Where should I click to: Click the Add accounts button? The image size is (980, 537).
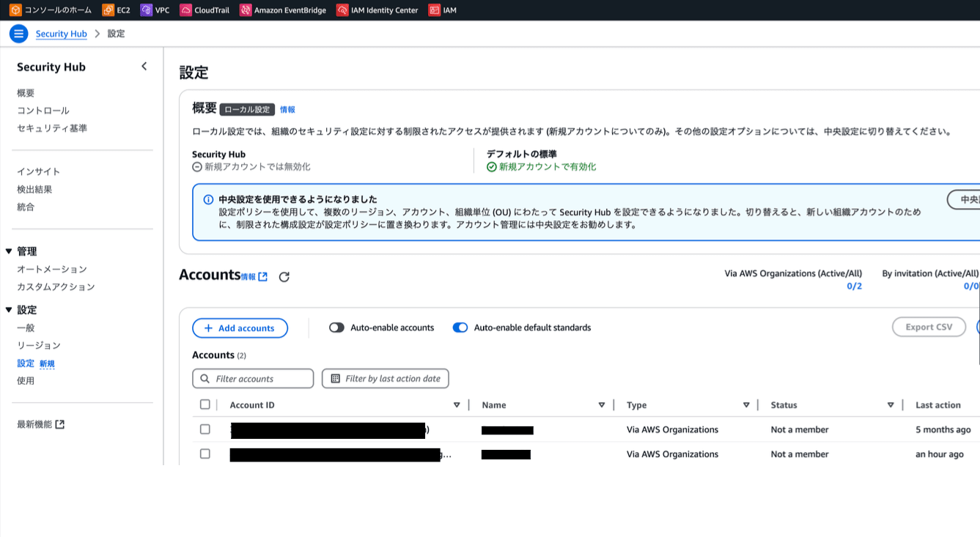coord(240,328)
